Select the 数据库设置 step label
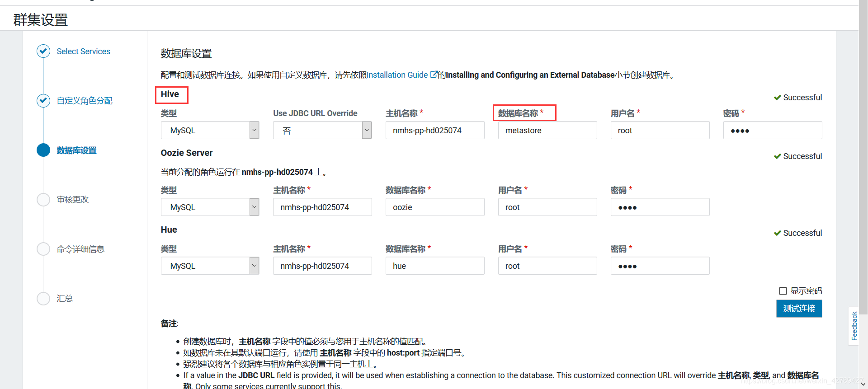The image size is (868, 389). (76, 150)
